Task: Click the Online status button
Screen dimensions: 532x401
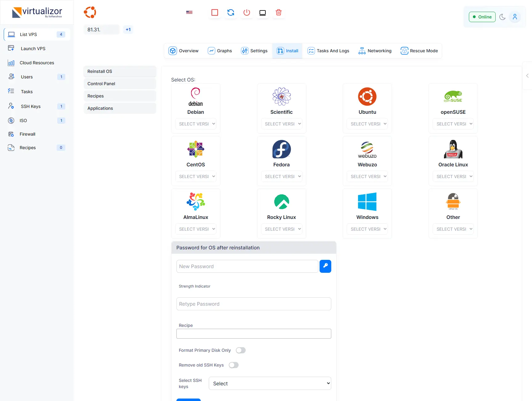Action: (x=482, y=17)
